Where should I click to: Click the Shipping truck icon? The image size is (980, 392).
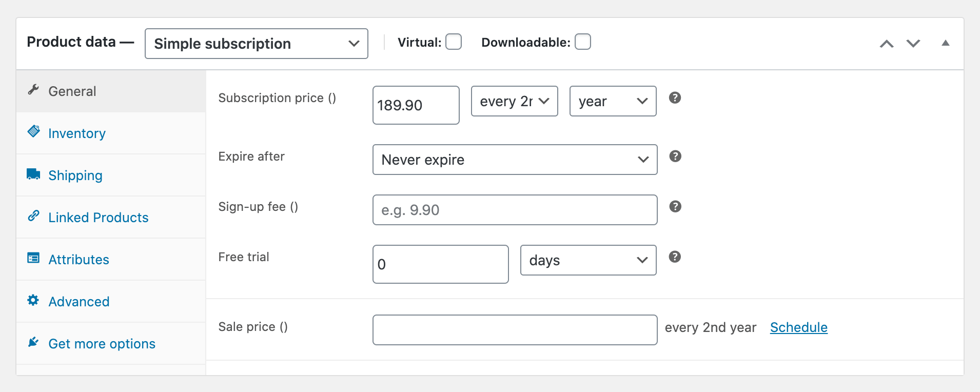(33, 174)
